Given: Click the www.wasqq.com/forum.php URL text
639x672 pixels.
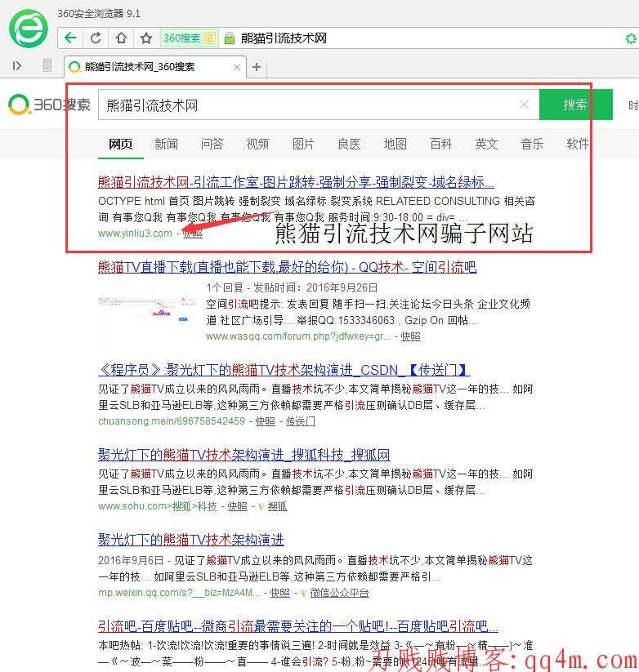Looking at the screenshot, I should (298, 336).
